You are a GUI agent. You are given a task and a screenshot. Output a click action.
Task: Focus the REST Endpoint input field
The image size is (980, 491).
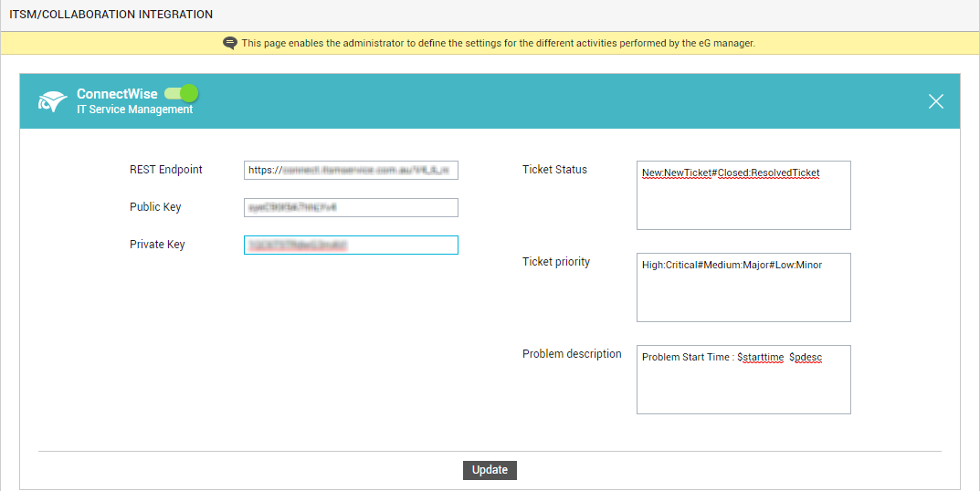pyautogui.click(x=352, y=170)
